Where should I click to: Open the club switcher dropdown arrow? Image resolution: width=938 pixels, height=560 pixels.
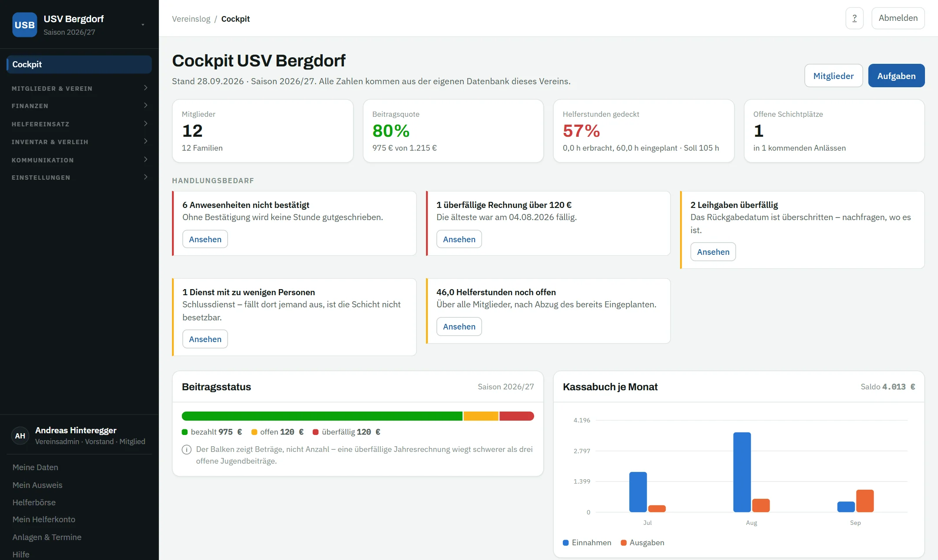tap(143, 25)
